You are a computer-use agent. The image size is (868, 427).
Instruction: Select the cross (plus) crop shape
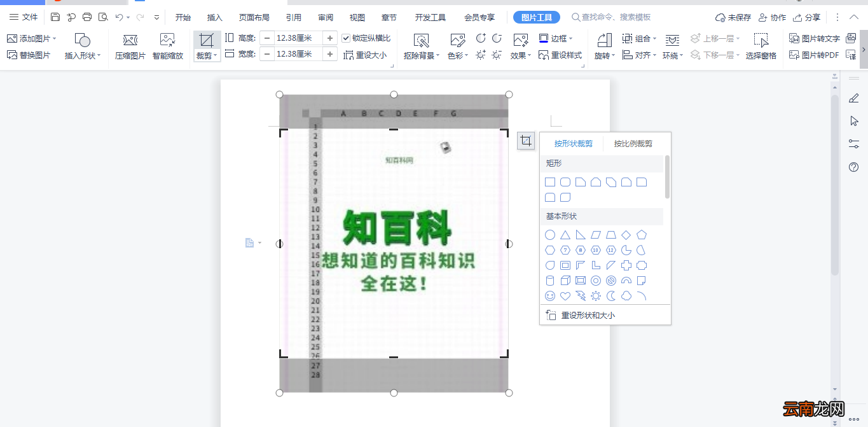point(626,265)
